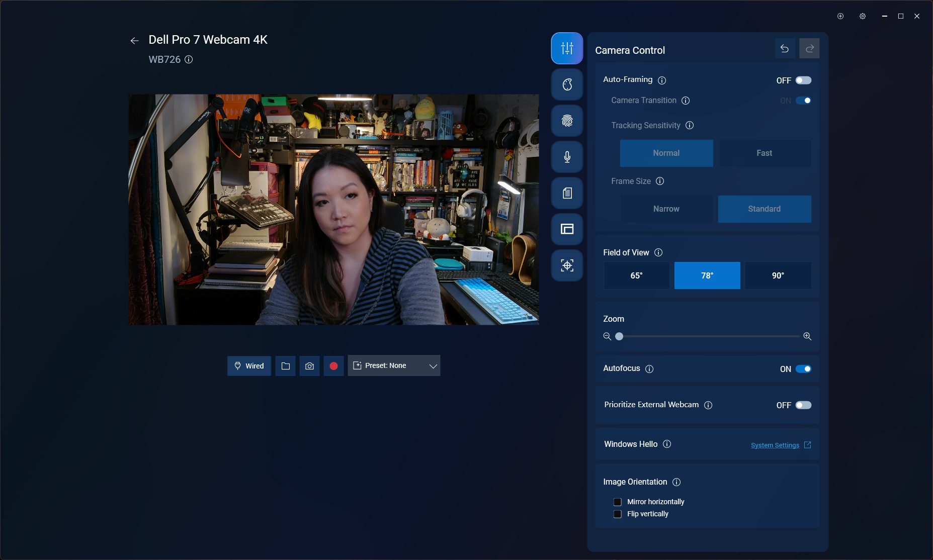Open the settings gear in the title bar

click(863, 16)
